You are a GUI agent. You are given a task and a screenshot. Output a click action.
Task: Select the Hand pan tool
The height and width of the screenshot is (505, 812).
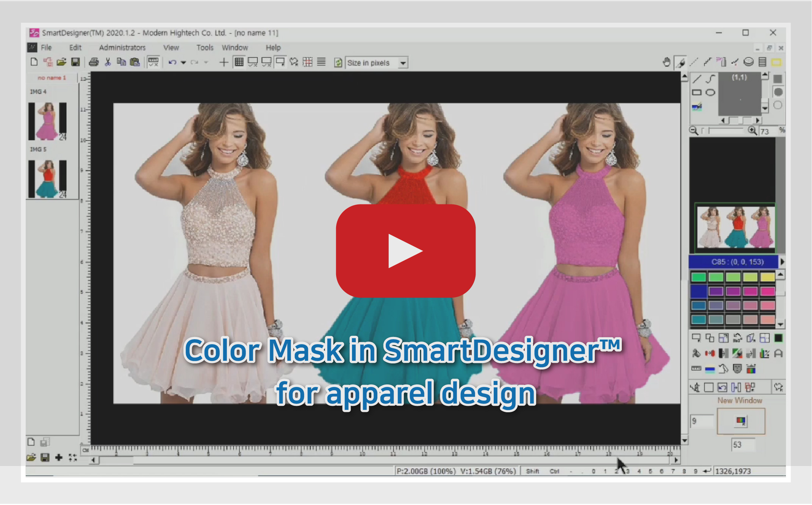pyautogui.click(x=666, y=62)
